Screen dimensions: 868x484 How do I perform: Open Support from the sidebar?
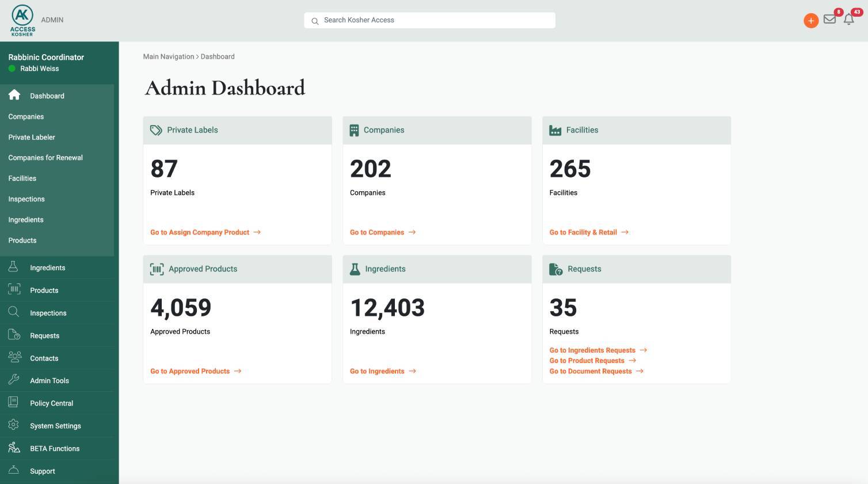[x=42, y=471]
